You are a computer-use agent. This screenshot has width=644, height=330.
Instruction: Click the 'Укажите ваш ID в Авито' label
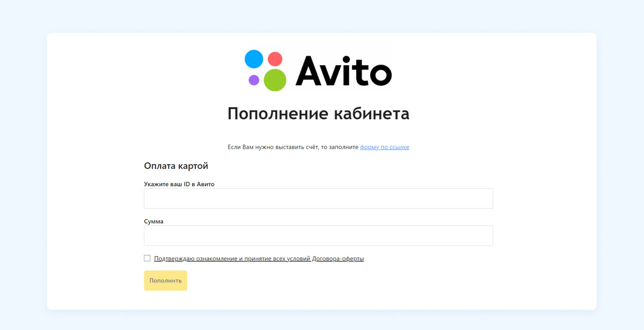pyautogui.click(x=179, y=184)
